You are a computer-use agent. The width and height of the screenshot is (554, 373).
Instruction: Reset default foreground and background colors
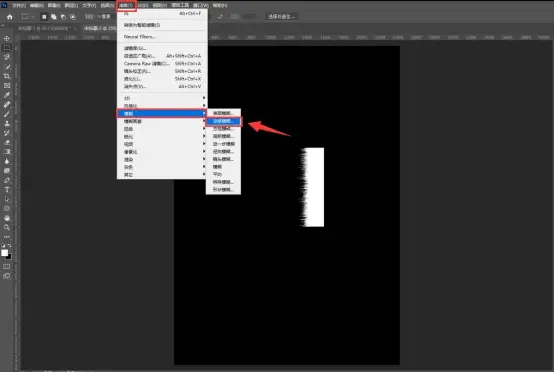coord(3,245)
